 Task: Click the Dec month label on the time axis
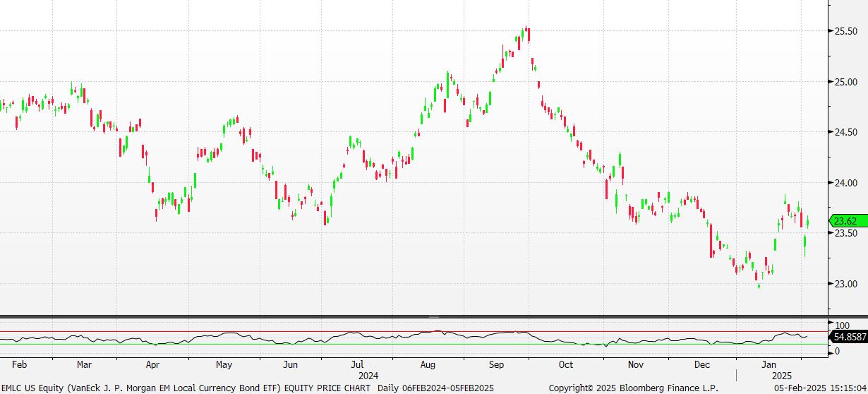point(701,365)
